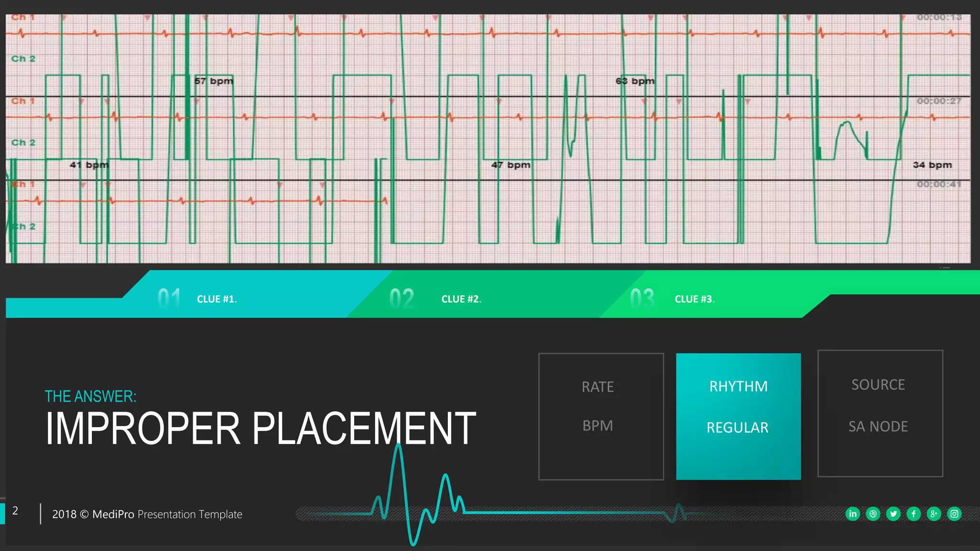
Task: Click the 00:00:27 timestamp marker
Action: [938, 101]
